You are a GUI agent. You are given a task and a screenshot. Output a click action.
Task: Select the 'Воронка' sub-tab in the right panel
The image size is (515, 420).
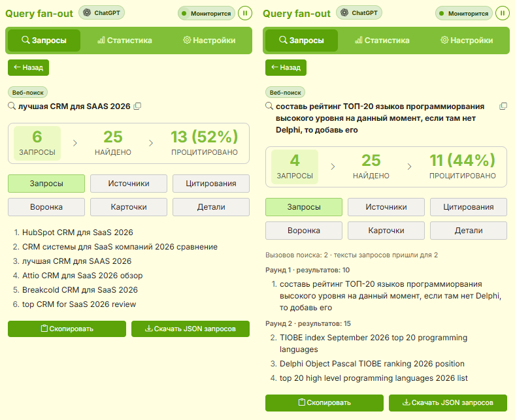coord(304,231)
